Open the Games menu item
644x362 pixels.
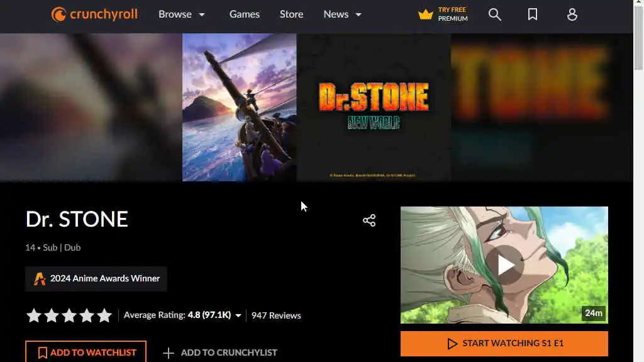[x=245, y=14]
